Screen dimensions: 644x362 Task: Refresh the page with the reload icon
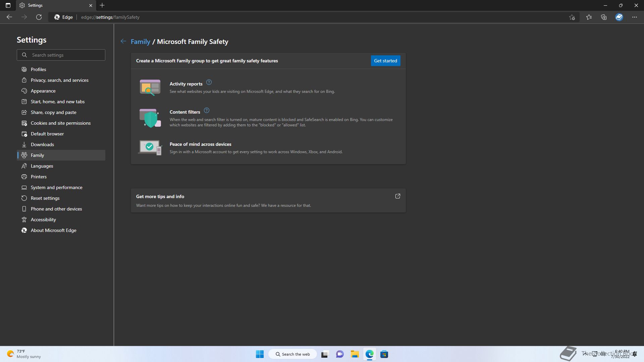(x=39, y=17)
